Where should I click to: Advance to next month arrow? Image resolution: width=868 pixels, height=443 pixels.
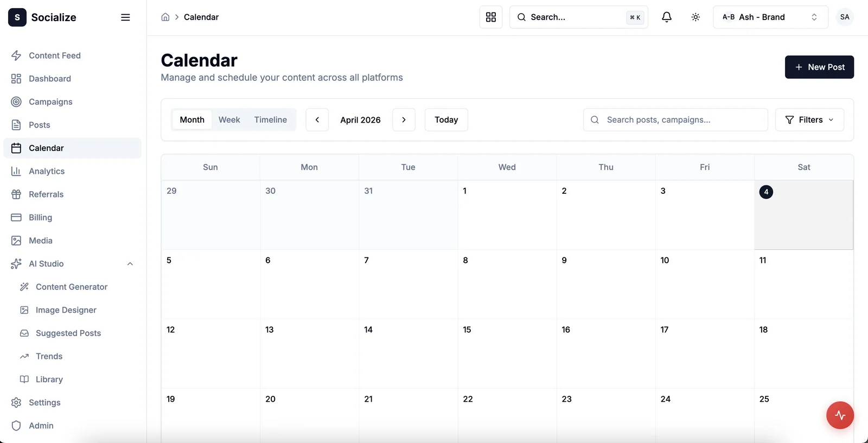point(404,120)
